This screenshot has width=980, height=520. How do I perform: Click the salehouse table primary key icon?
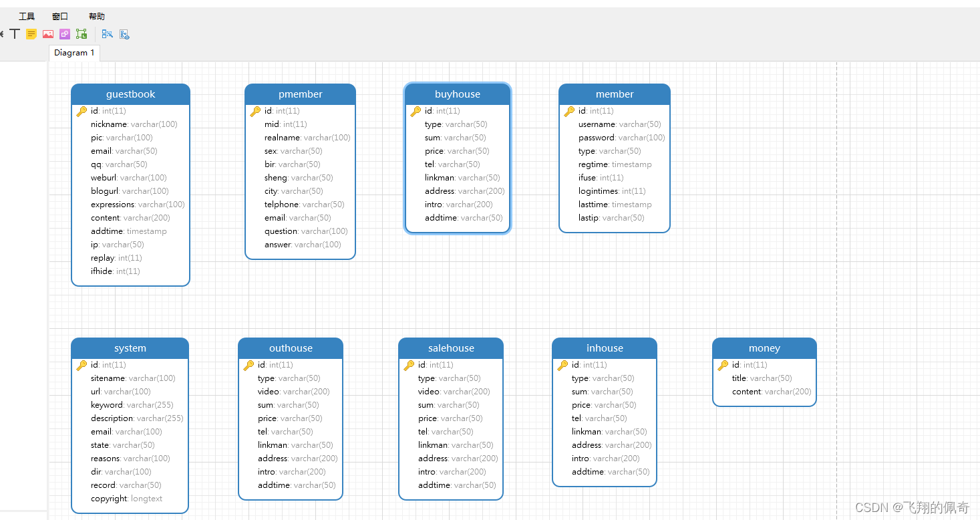pos(409,366)
